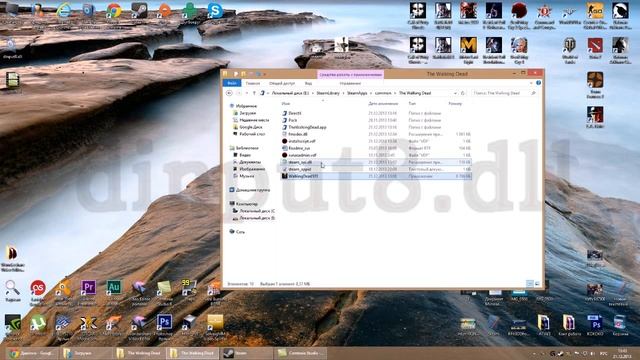Switch to the Главная ribbon tab
Screen dimensions: 640x360
(x=253, y=83)
